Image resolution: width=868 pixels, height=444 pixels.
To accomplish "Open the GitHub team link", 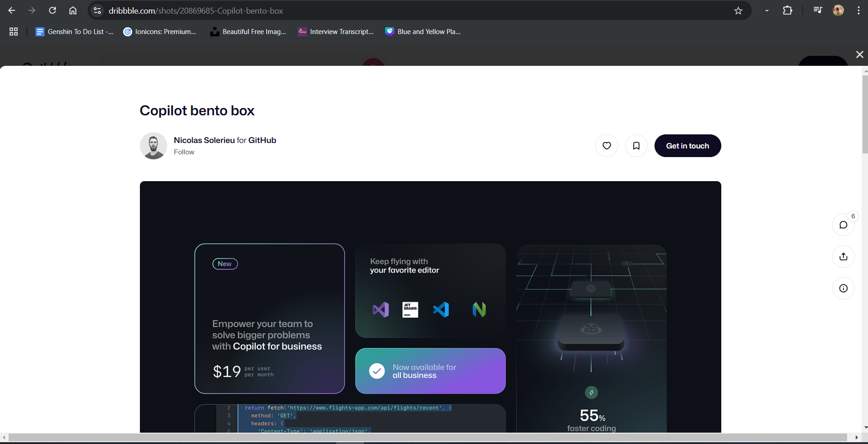I will click(262, 140).
